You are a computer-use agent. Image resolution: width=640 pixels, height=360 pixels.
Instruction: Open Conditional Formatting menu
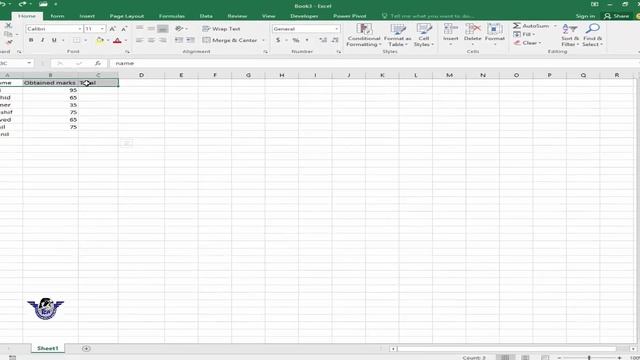(x=364, y=35)
